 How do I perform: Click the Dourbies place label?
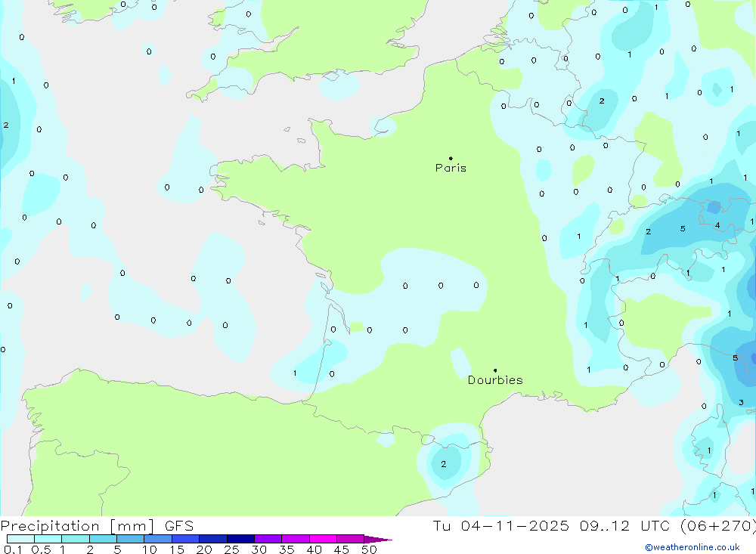495,380
